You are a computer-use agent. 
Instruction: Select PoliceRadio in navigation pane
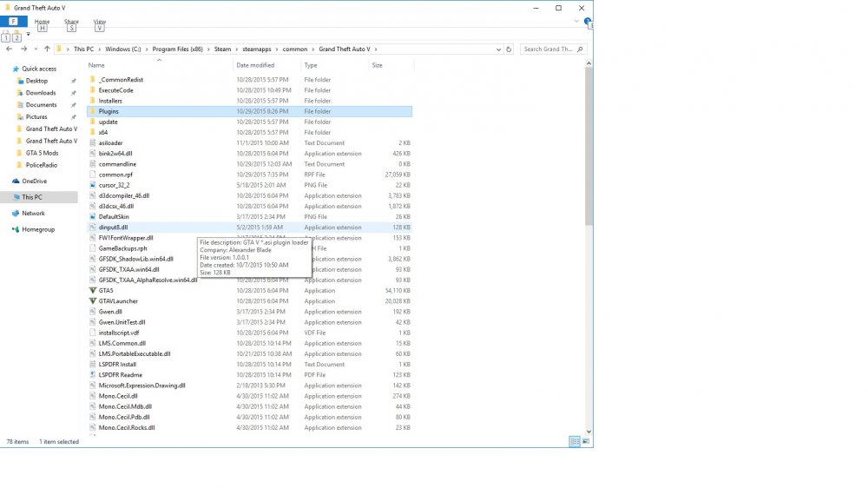[41, 165]
